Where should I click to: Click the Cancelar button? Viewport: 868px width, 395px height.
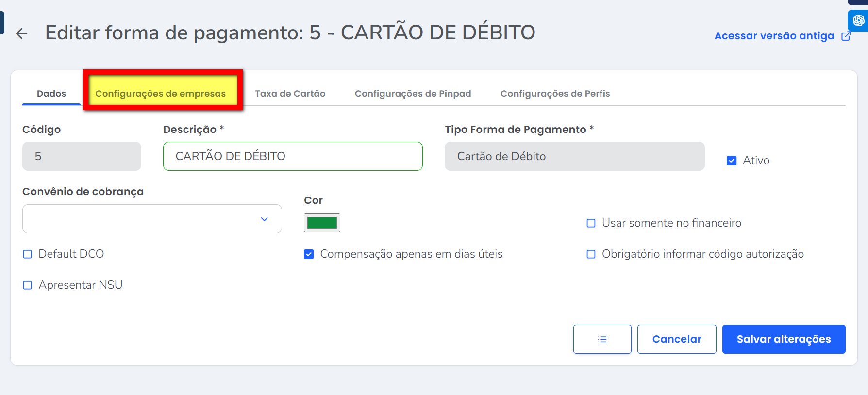pyautogui.click(x=677, y=339)
